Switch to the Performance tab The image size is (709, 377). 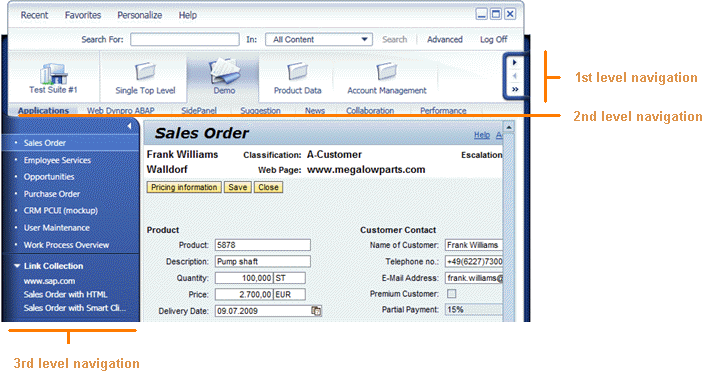coord(443,110)
